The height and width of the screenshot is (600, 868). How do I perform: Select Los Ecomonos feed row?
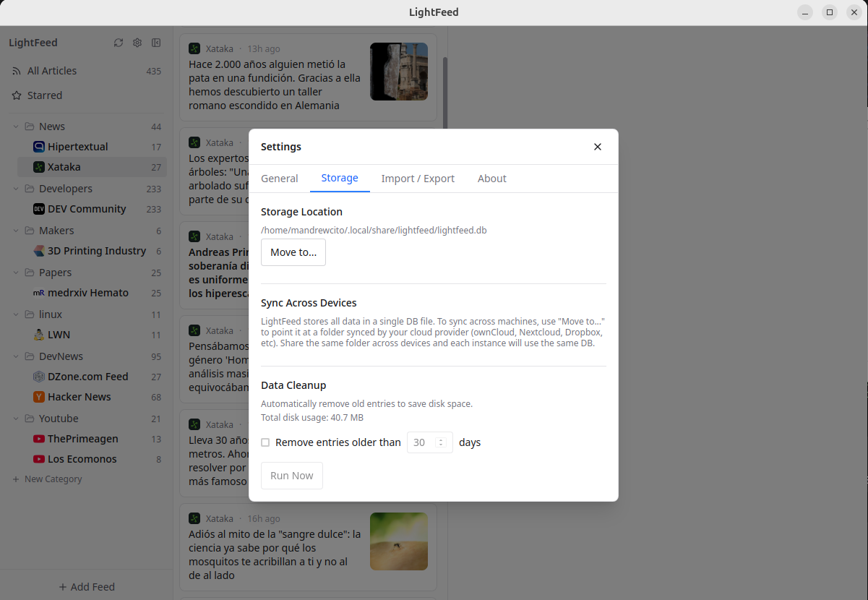[x=92, y=459]
